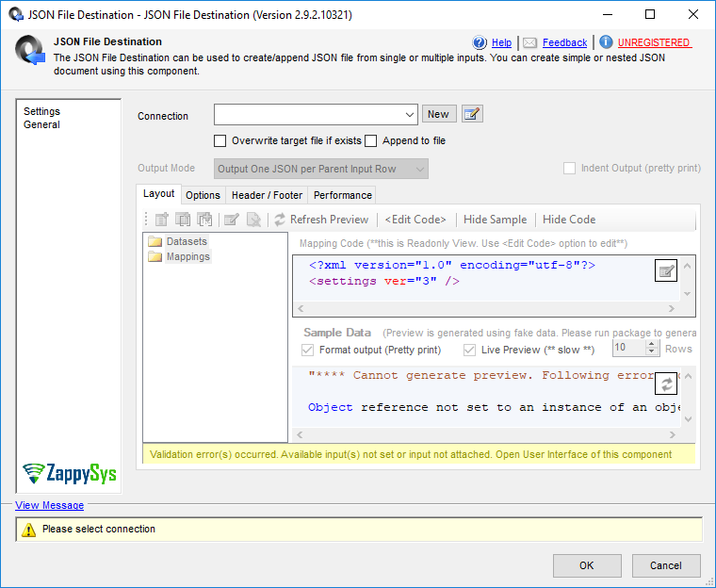Open the Help link
The height and width of the screenshot is (588, 716).
pyautogui.click(x=501, y=42)
